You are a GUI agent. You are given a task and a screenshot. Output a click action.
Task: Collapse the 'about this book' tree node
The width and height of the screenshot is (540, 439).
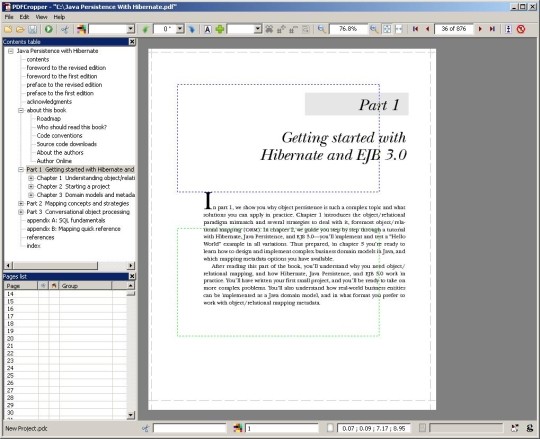(21, 110)
